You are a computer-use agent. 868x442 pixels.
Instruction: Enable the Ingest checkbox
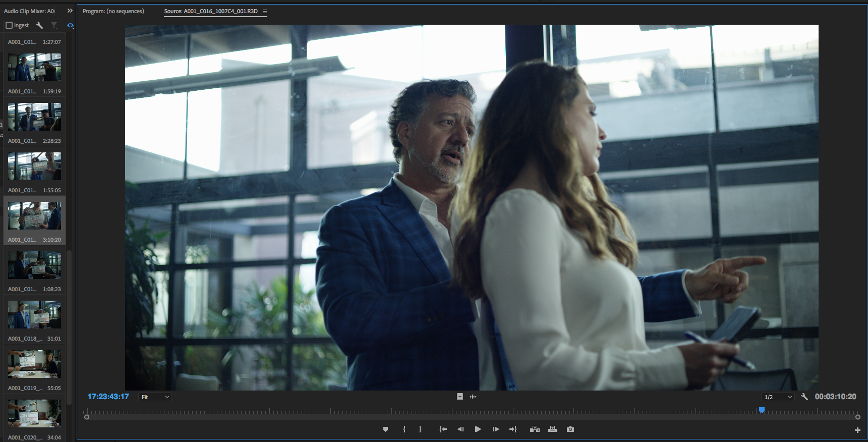coord(9,25)
